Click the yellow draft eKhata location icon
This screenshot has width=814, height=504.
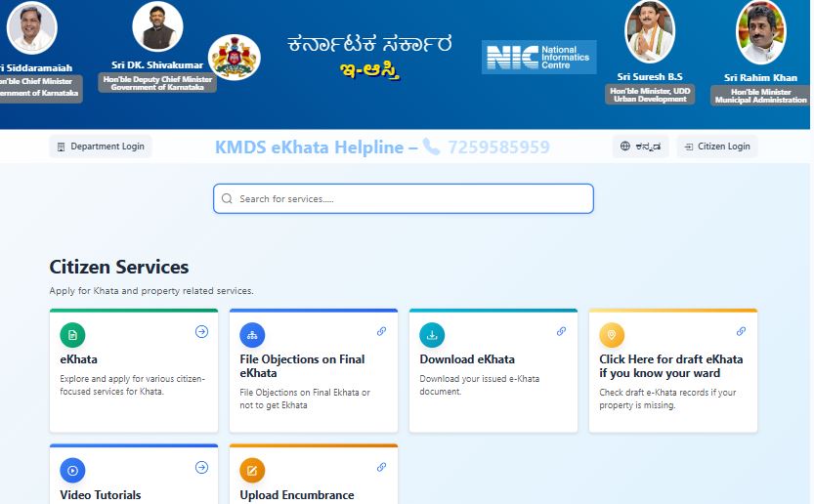pyautogui.click(x=612, y=335)
